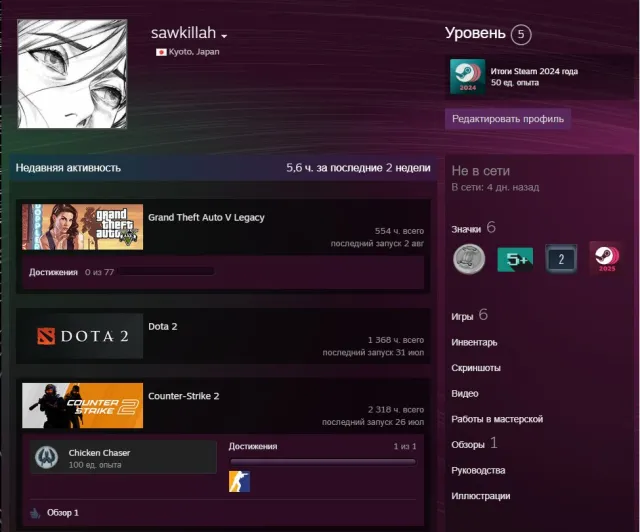Open the "Скриншоты" screenshots link

point(476,368)
